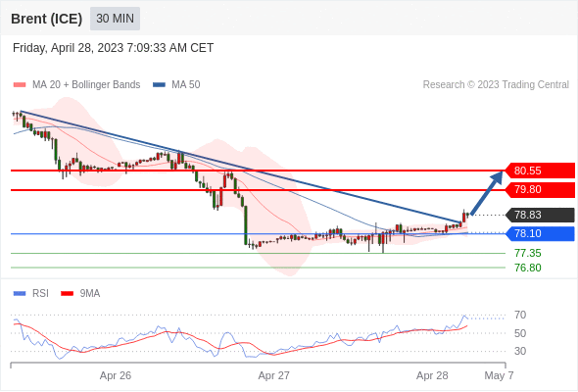
Task: Click the 'Apr 27' date axis label
Action: 273,375
